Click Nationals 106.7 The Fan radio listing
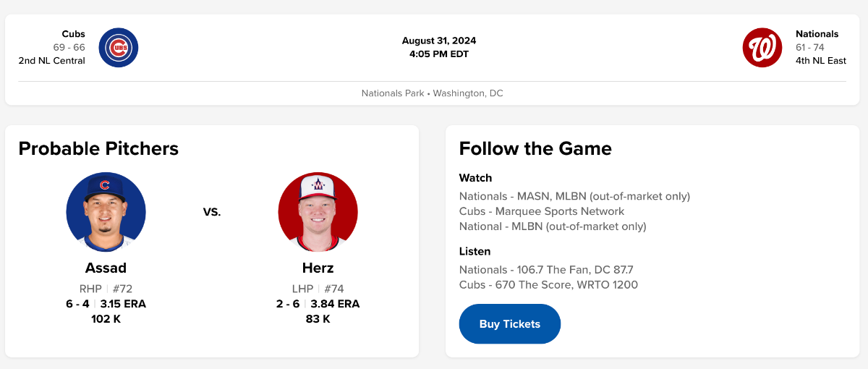This screenshot has height=369, width=868. 545,270
